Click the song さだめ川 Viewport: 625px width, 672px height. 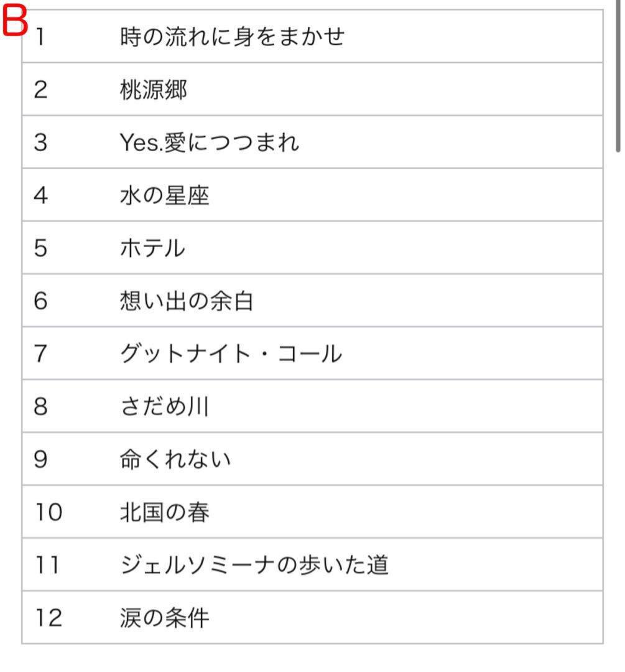pyautogui.click(x=164, y=408)
